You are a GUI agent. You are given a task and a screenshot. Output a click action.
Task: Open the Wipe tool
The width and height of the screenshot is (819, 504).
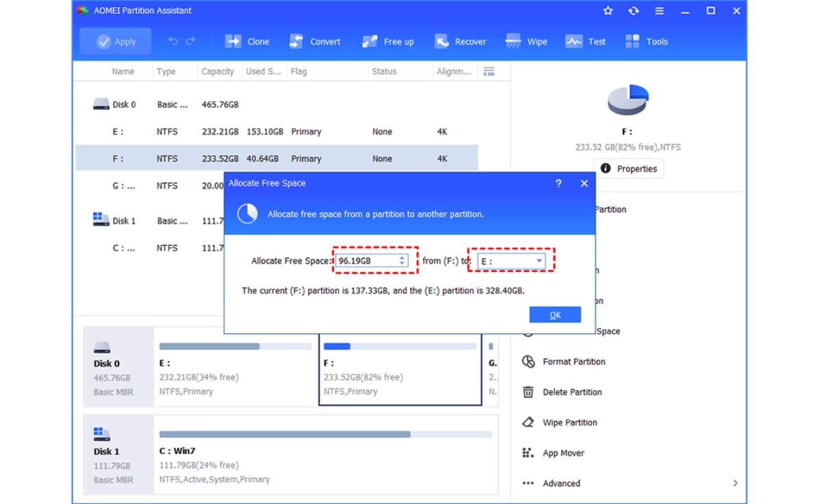click(526, 41)
